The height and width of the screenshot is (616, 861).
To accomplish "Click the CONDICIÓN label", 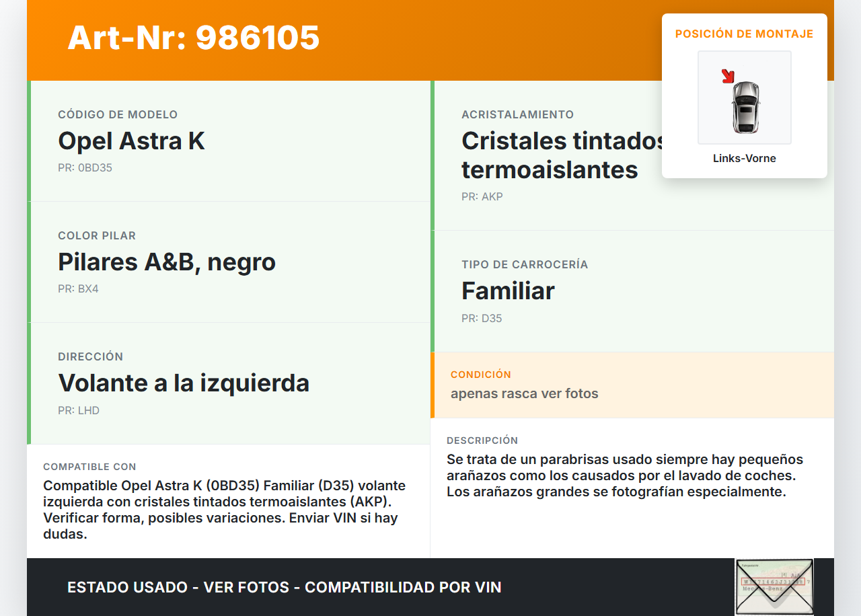I will coord(481,375).
